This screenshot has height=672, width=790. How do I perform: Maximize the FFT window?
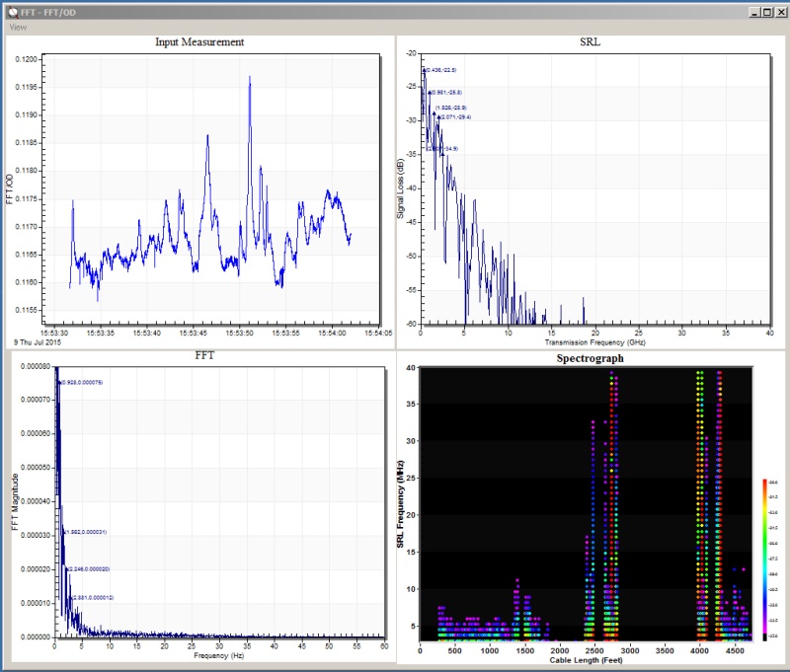765,11
